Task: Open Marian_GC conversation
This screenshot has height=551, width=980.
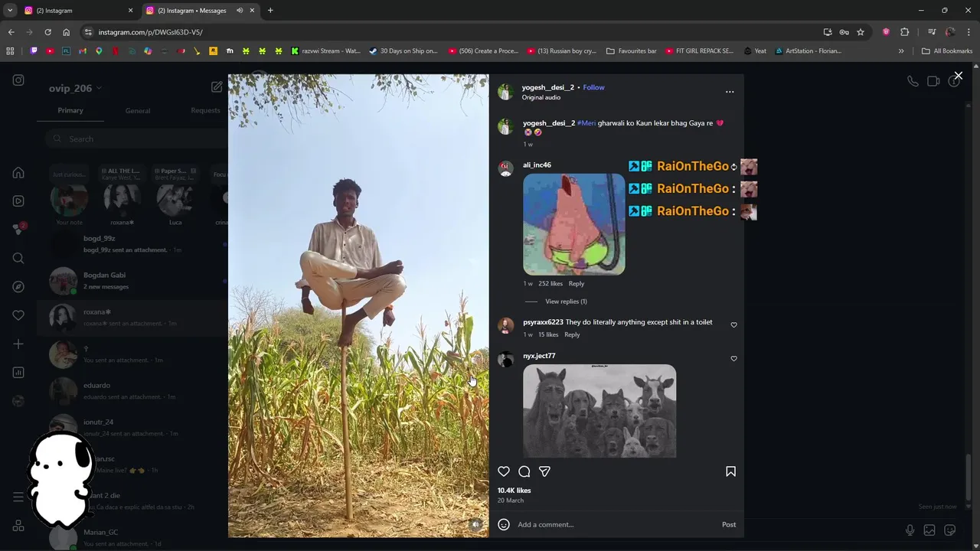Action: click(x=130, y=537)
